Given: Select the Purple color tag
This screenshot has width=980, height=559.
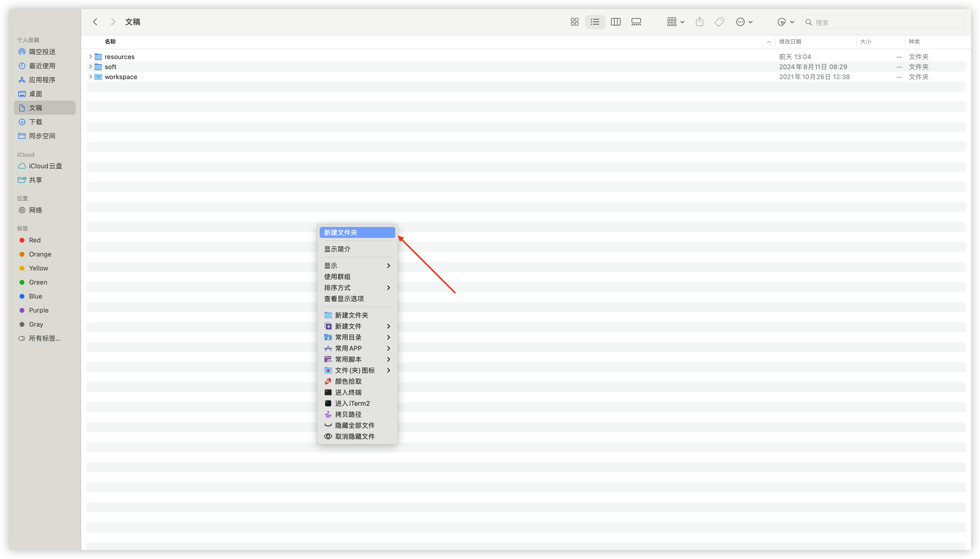Looking at the screenshot, I should coord(38,310).
